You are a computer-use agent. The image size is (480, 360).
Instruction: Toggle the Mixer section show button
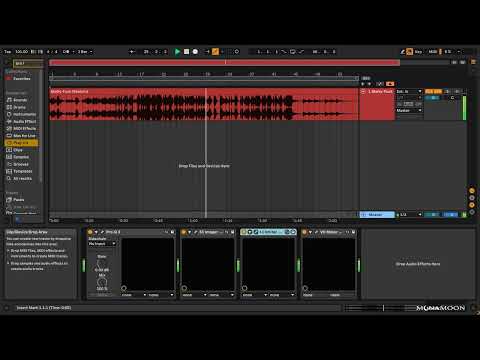(x=472, y=205)
